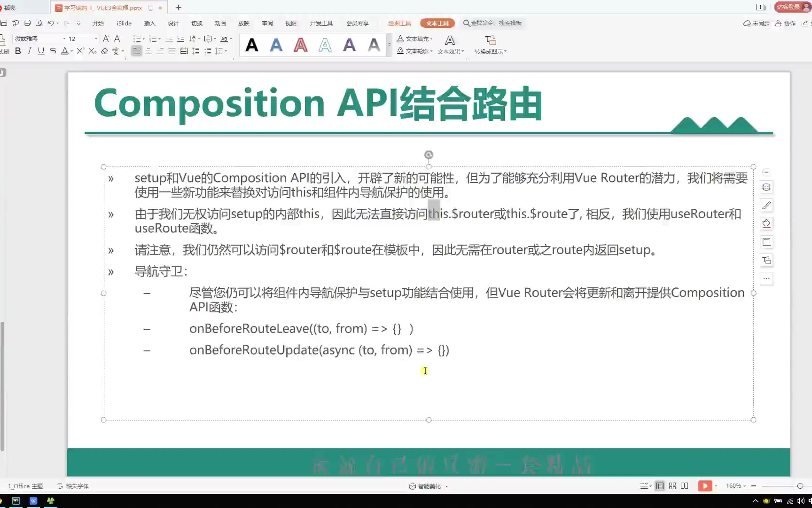This screenshot has width=812, height=508.
Task: Switch to the 动画 (Animation) tab
Action: click(x=220, y=23)
